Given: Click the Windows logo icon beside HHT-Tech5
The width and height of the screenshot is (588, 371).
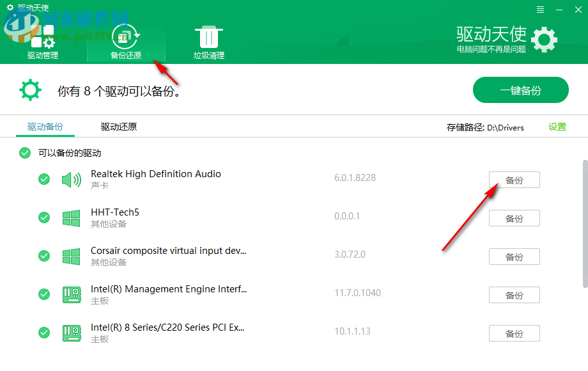Looking at the screenshot, I should pos(71,217).
